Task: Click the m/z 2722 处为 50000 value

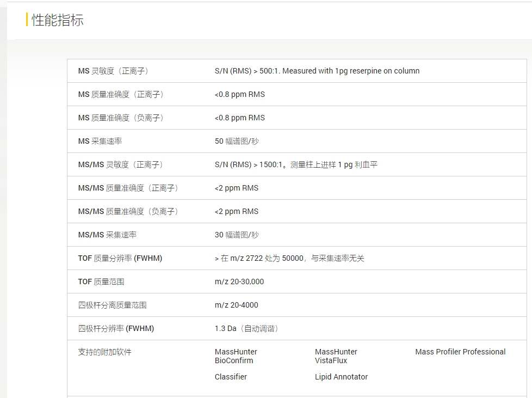Action: (289, 259)
